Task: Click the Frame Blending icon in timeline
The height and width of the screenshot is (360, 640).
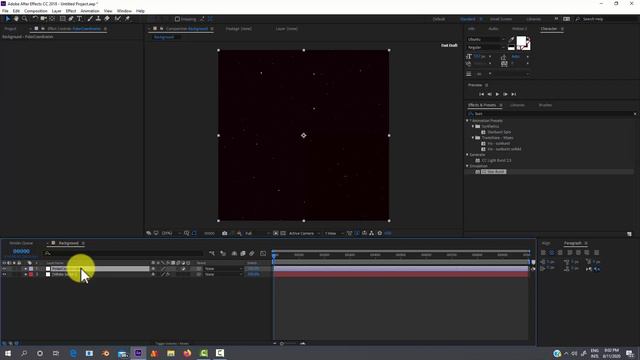Action: point(243,253)
